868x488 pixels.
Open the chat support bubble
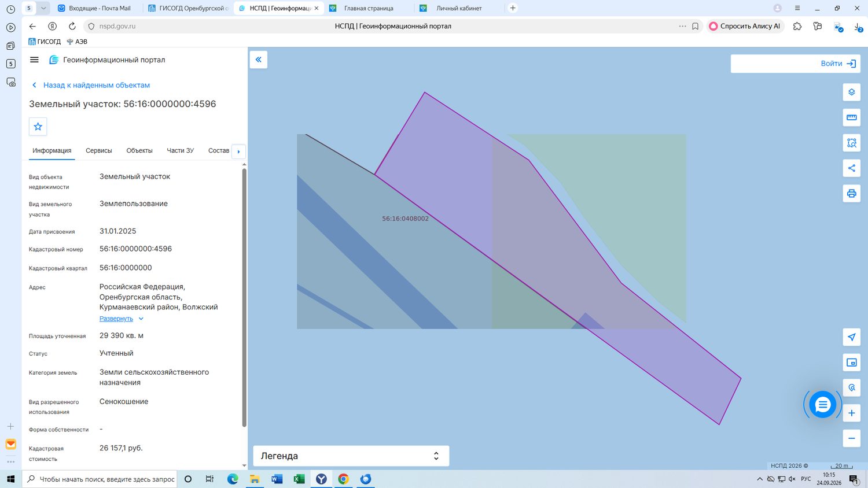[x=822, y=405]
